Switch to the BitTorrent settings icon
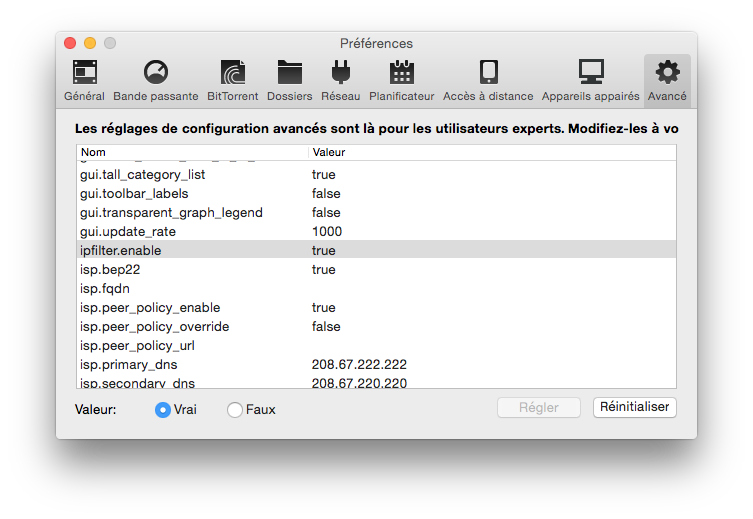This screenshot has width=753, height=519. click(233, 72)
